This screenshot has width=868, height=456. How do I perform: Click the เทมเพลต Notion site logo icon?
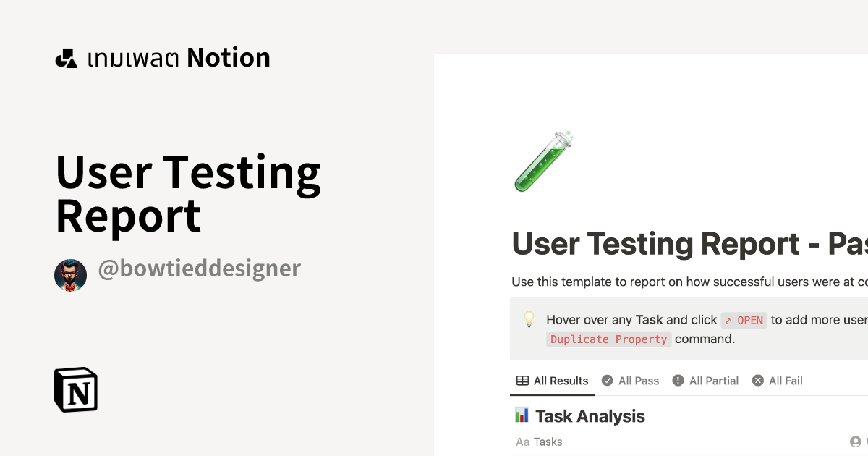click(x=66, y=57)
